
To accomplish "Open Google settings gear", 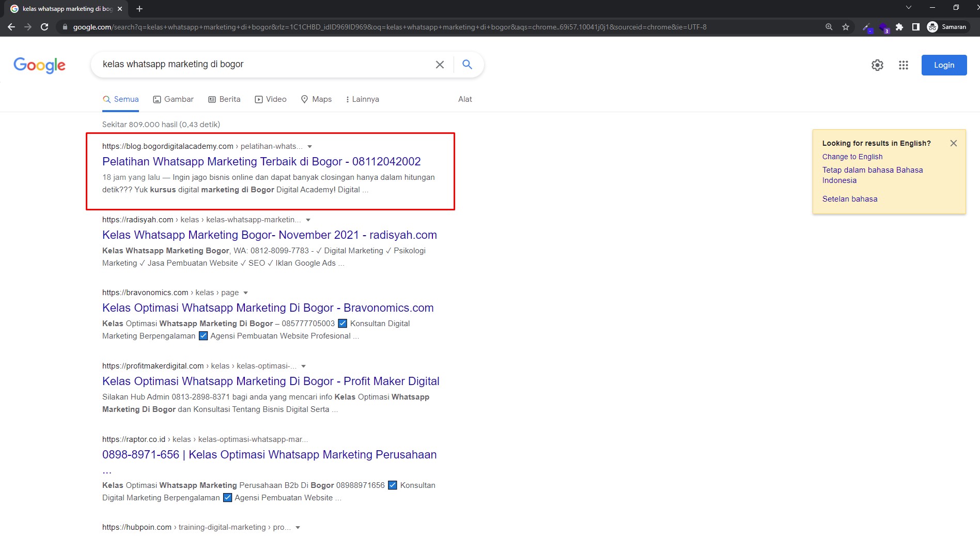I will click(x=877, y=65).
